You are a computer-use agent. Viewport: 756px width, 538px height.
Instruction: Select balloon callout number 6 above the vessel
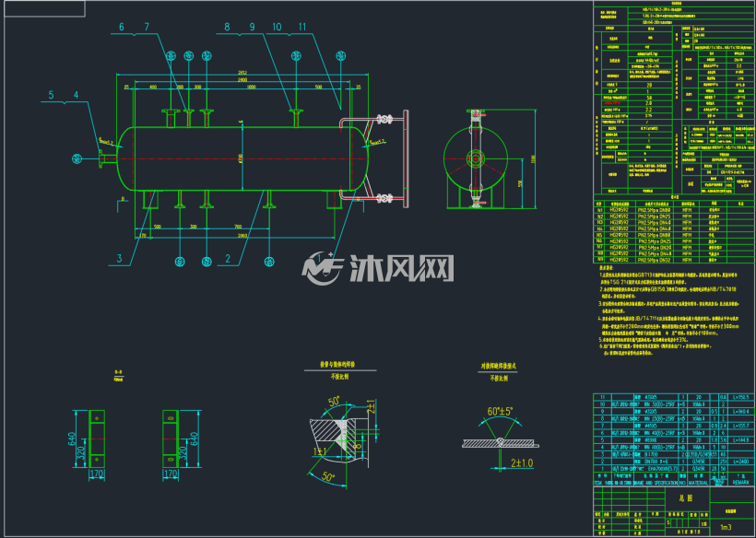(122, 28)
